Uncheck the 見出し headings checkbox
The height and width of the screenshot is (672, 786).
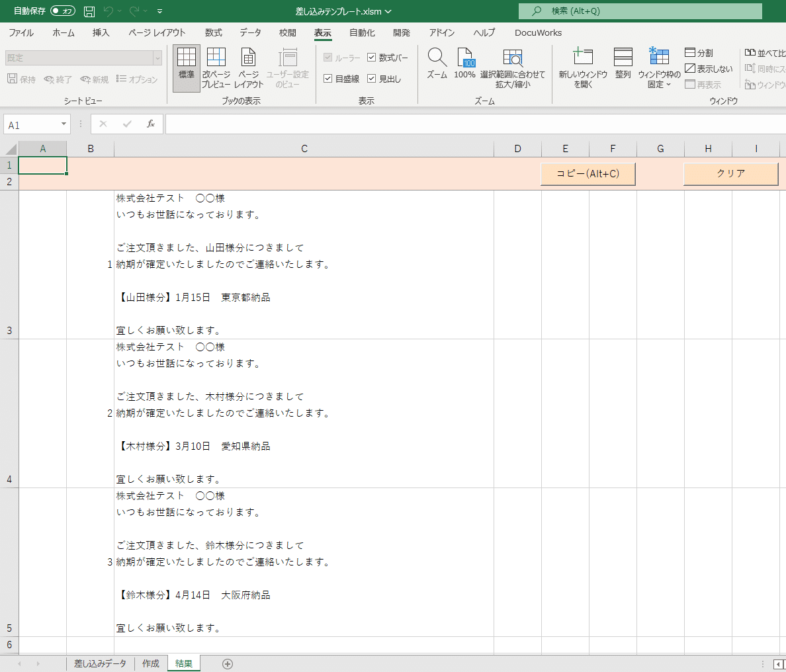(371, 79)
